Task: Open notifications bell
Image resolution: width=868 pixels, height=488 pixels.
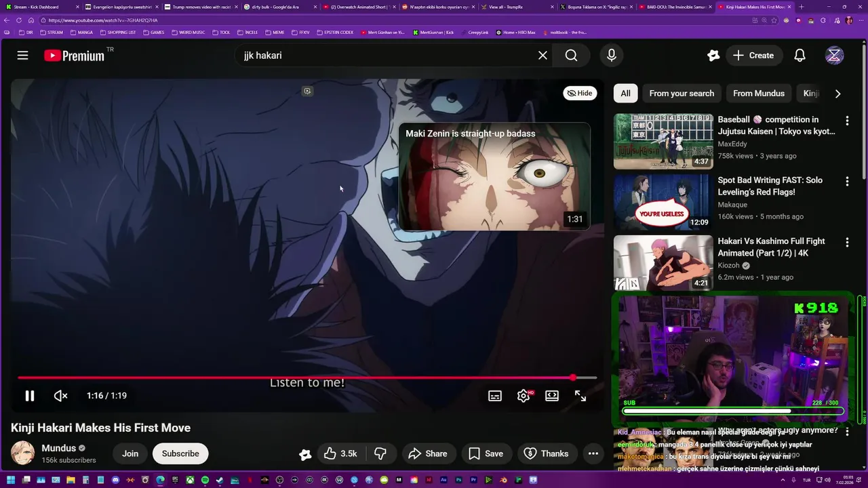Action: [x=800, y=56]
